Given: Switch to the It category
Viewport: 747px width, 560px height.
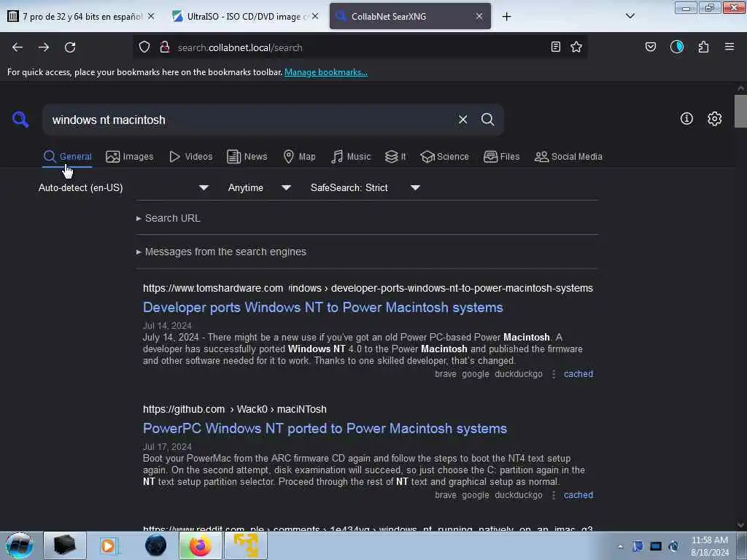Looking at the screenshot, I should [x=395, y=157].
